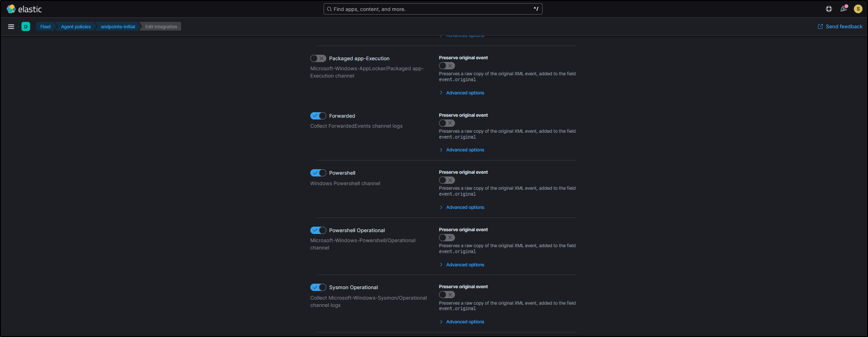Expand Advanced options under Powershell Operational
This screenshot has height=337, width=868.
(x=465, y=265)
